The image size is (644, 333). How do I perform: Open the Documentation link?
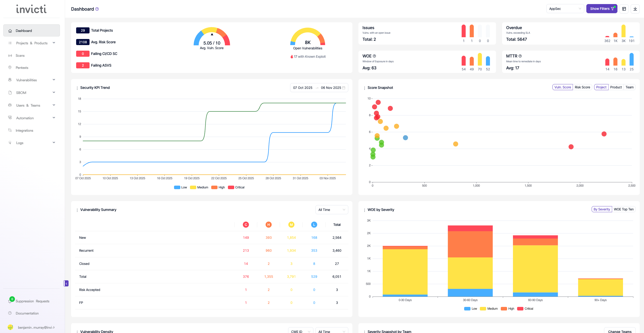tap(27, 313)
